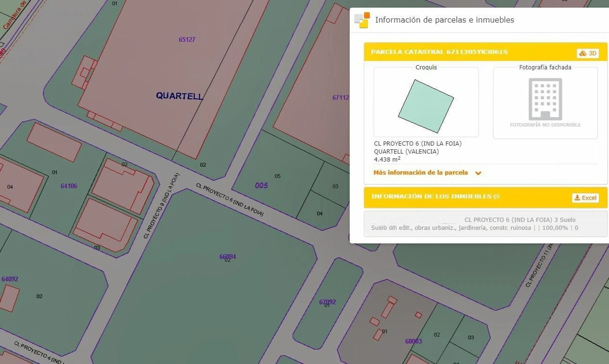This screenshot has width=609, height=364.
Task: Click the CL PROYECTO 8 street label
Action: [229, 200]
